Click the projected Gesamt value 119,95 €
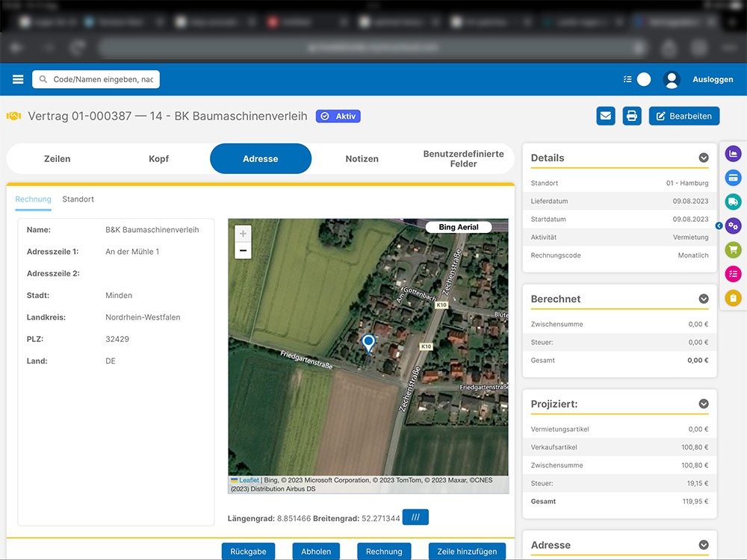 click(695, 502)
